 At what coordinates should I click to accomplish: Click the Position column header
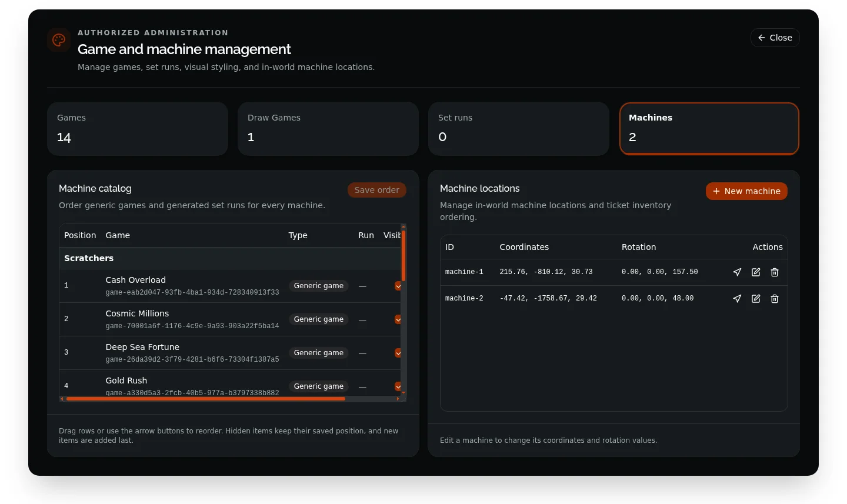pyautogui.click(x=80, y=235)
